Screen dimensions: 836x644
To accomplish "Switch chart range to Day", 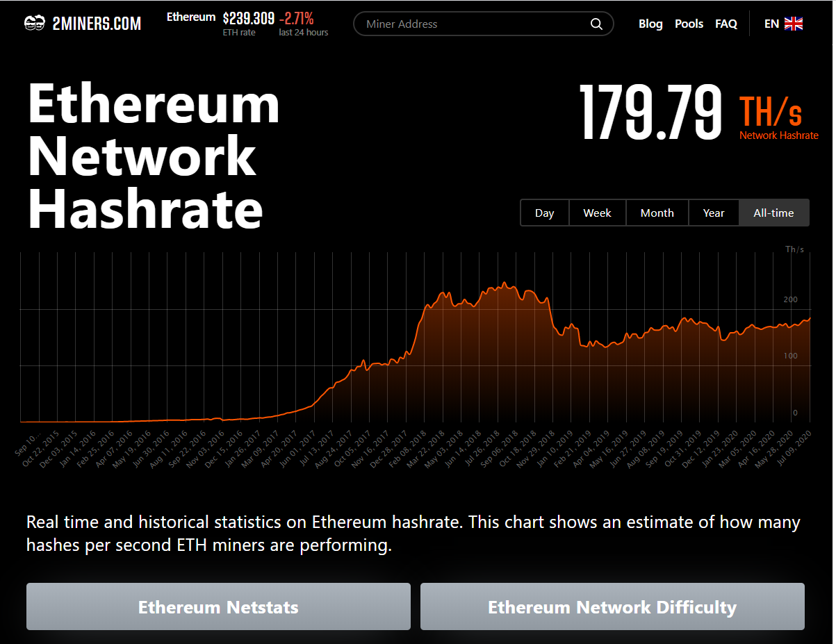I will 545,213.
